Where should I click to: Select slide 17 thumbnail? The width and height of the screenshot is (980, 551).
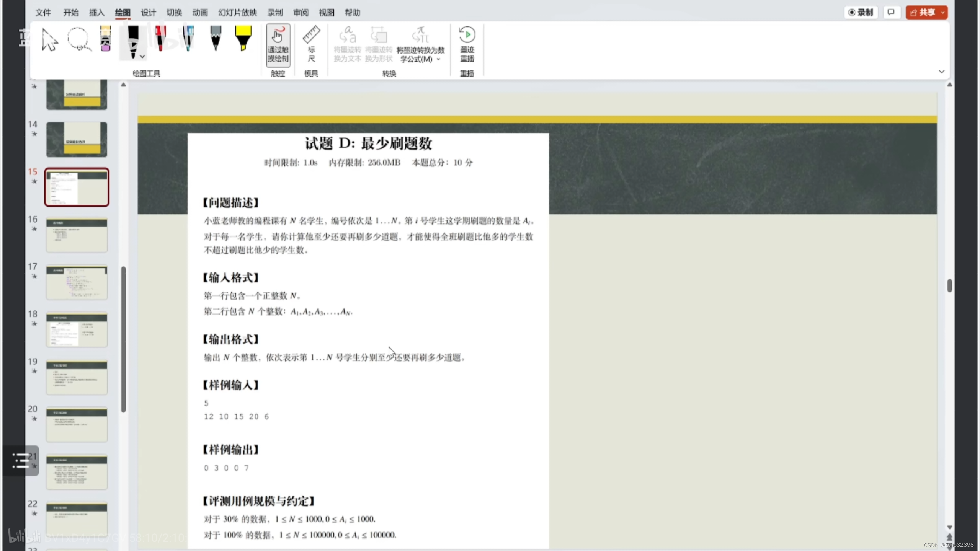pyautogui.click(x=77, y=282)
